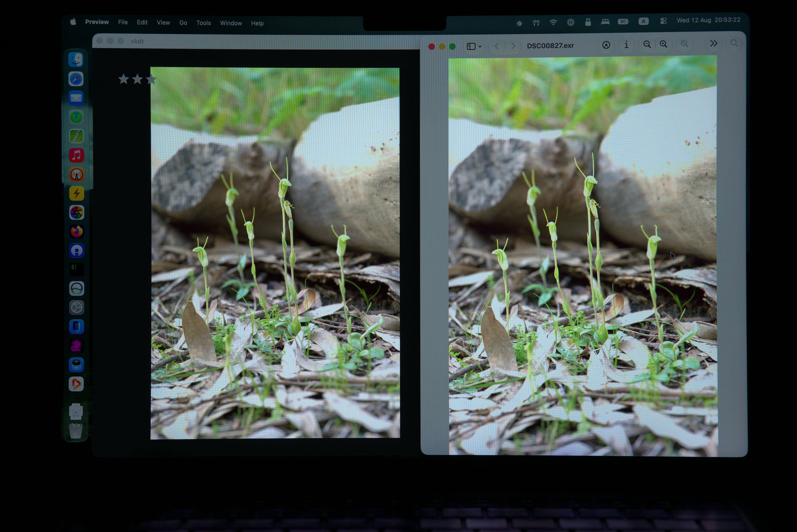Expand the sidebar view dropdown chevron
Image resolution: width=797 pixels, height=532 pixels.
coord(480,46)
